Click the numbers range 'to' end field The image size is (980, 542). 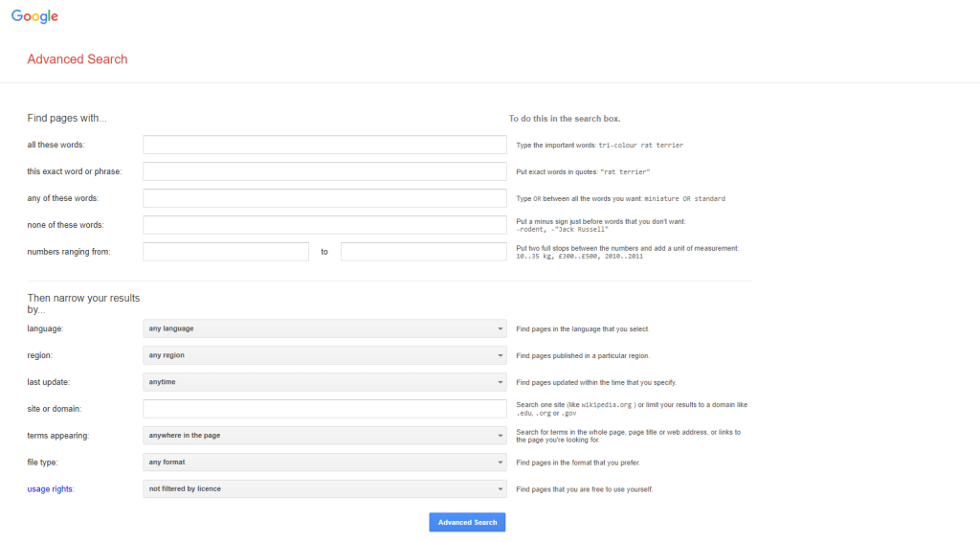click(423, 252)
